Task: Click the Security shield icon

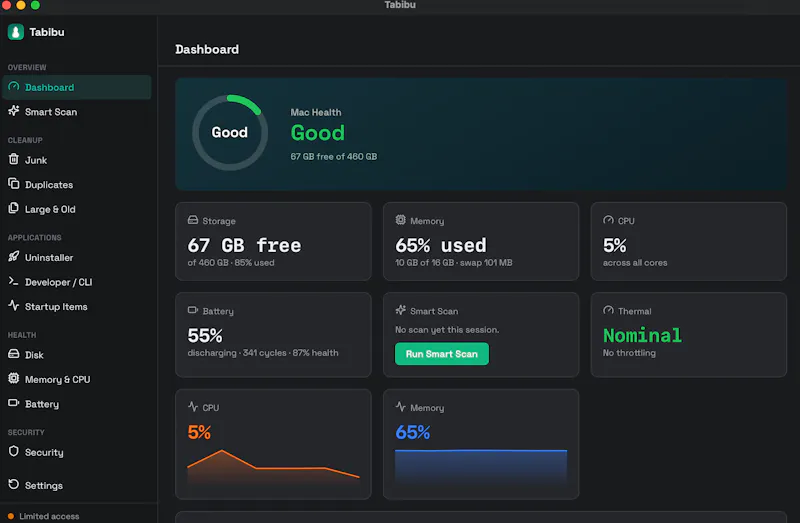Action: click(x=14, y=452)
